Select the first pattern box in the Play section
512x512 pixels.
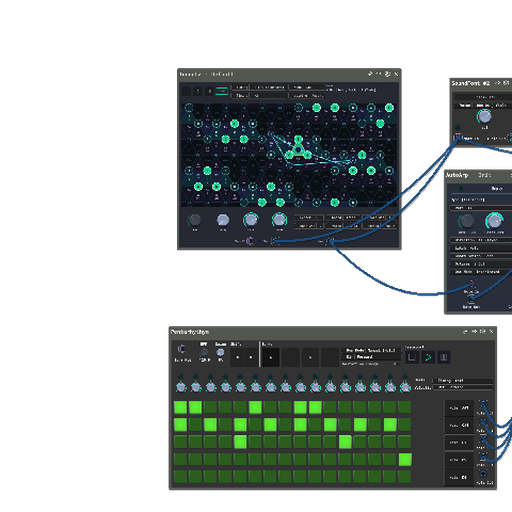click(271, 358)
